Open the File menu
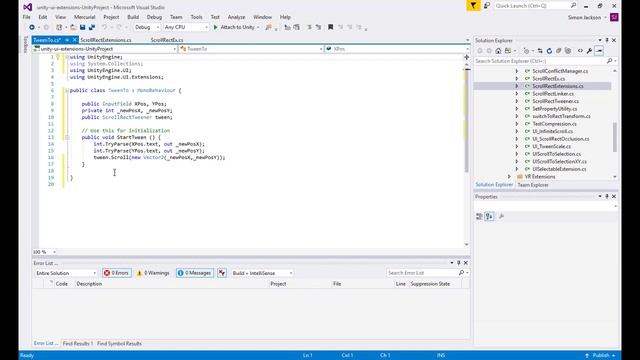The width and height of the screenshot is (640, 360). tap(27, 17)
